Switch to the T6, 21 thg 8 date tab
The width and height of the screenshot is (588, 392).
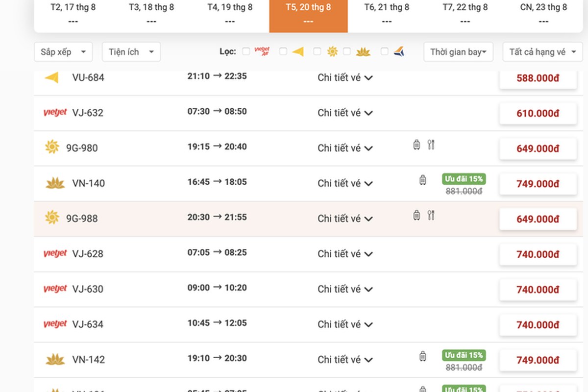click(x=387, y=15)
